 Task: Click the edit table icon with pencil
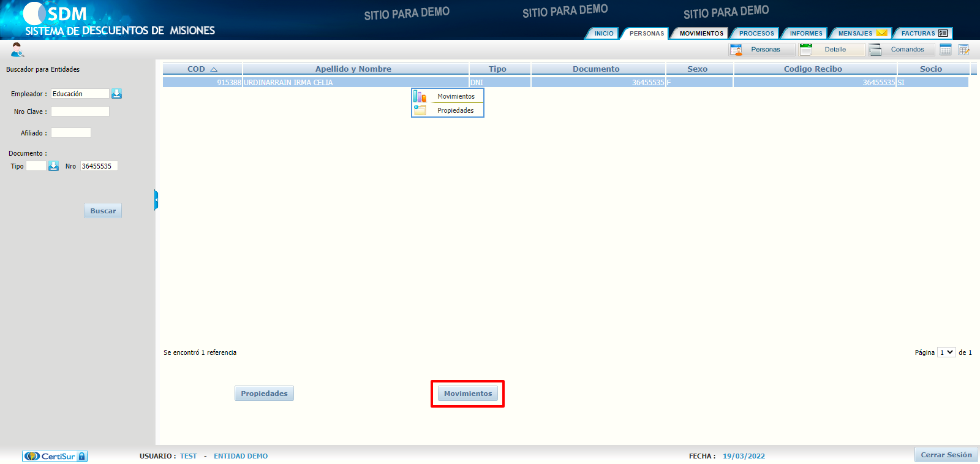coord(964,50)
